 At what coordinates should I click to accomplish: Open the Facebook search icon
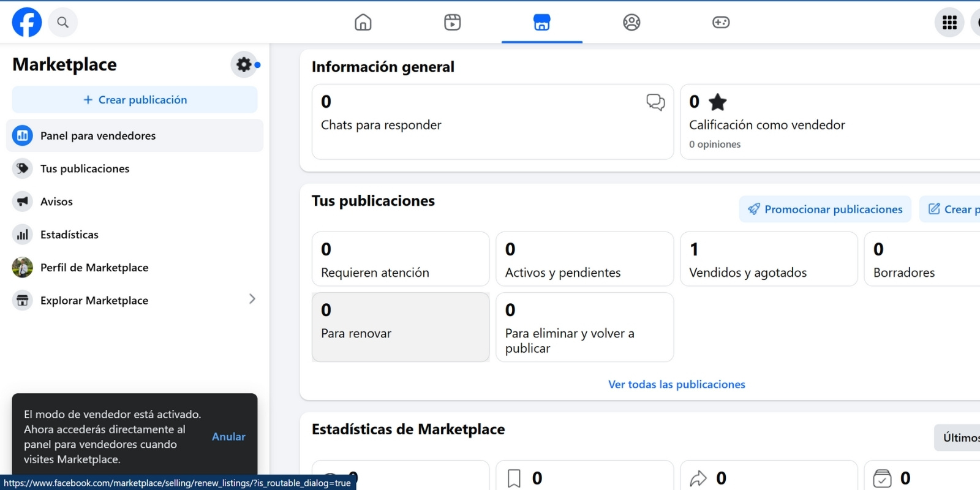coord(62,22)
